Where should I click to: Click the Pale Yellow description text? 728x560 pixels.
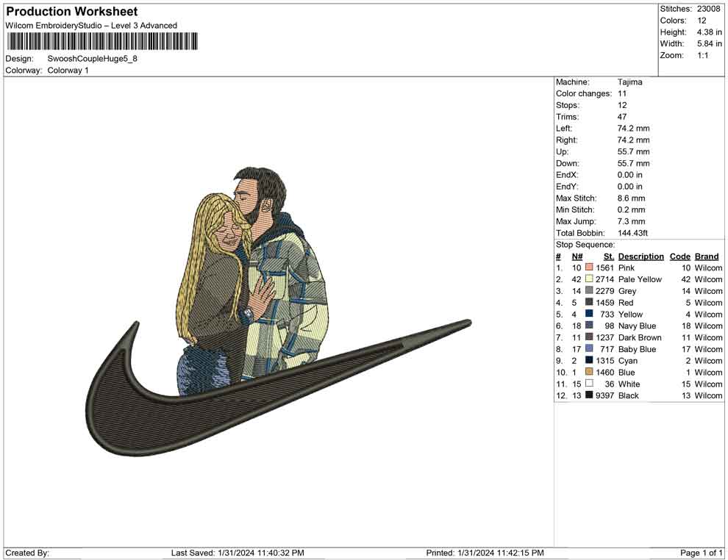(640, 279)
